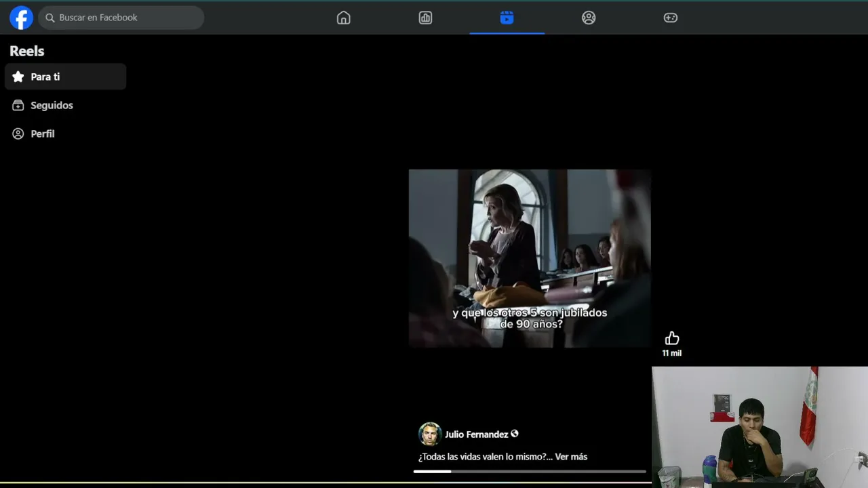Open Julio Fernandez profile picture
868x488 pixels.
(x=430, y=434)
